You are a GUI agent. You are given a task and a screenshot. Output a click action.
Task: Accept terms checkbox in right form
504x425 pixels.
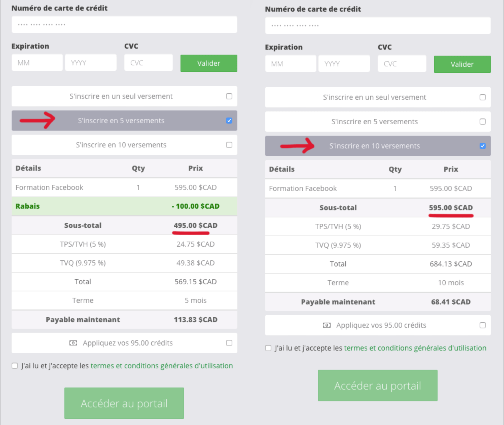click(268, 348)
